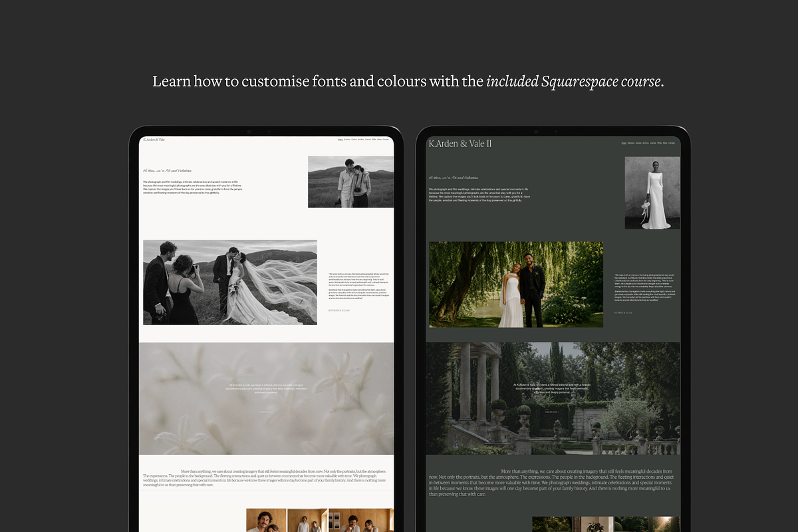Click the 'We photograph and film weddings' intro on dark tablet
This screenshot has height=532, width=798.
(x=479, y=195)
